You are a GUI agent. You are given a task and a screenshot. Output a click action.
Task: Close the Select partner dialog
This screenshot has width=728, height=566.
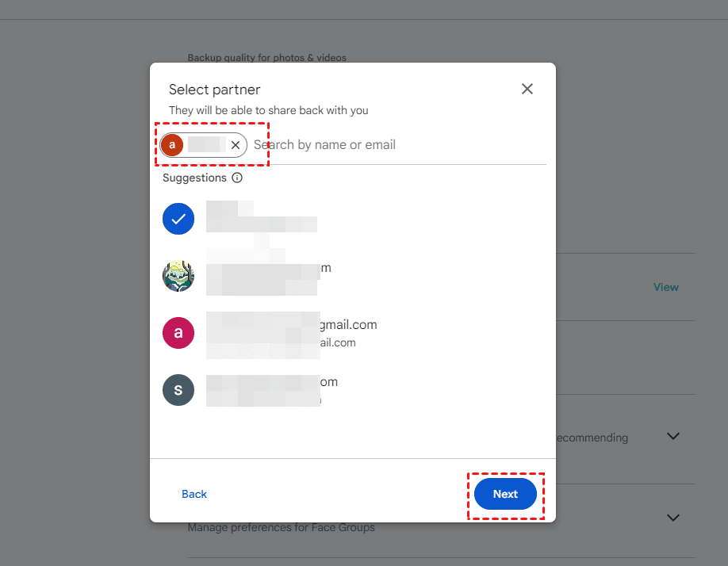(527, 89)
